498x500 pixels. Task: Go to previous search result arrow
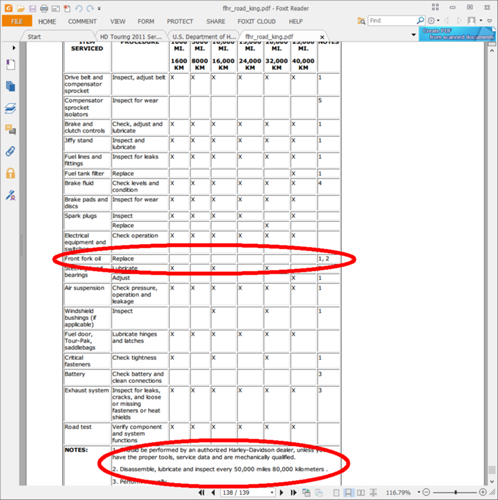[x=447, y=21]
